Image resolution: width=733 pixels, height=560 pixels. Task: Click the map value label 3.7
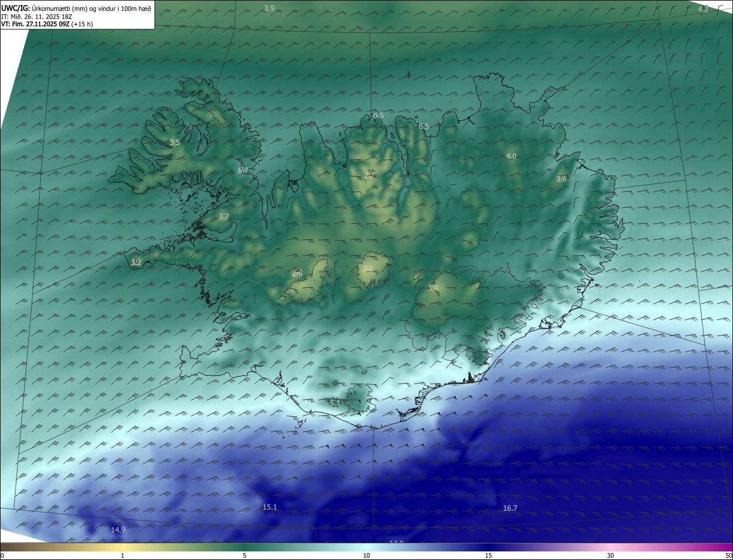[x=224, y=216]
